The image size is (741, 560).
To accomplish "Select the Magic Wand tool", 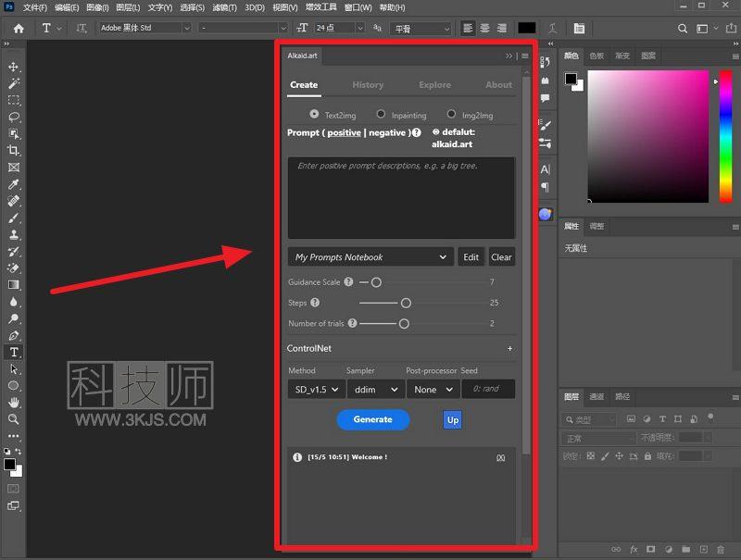I will click(x=13, y=83).
